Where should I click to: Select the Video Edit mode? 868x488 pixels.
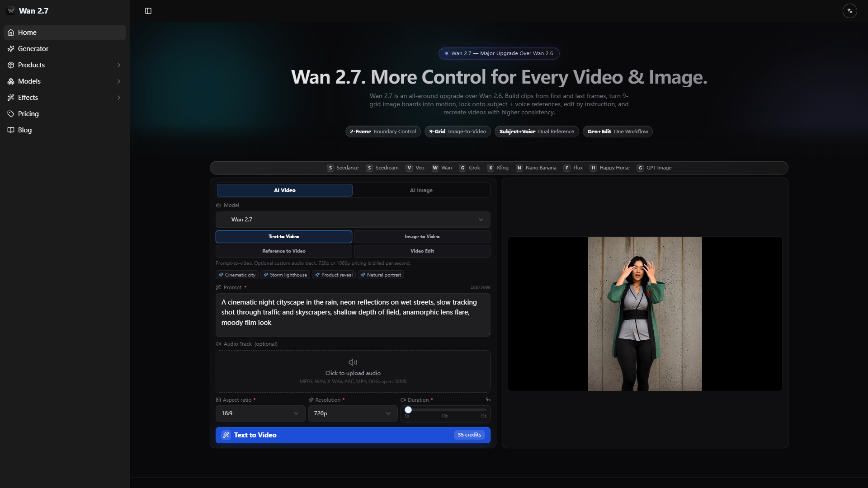click(422, 251)
